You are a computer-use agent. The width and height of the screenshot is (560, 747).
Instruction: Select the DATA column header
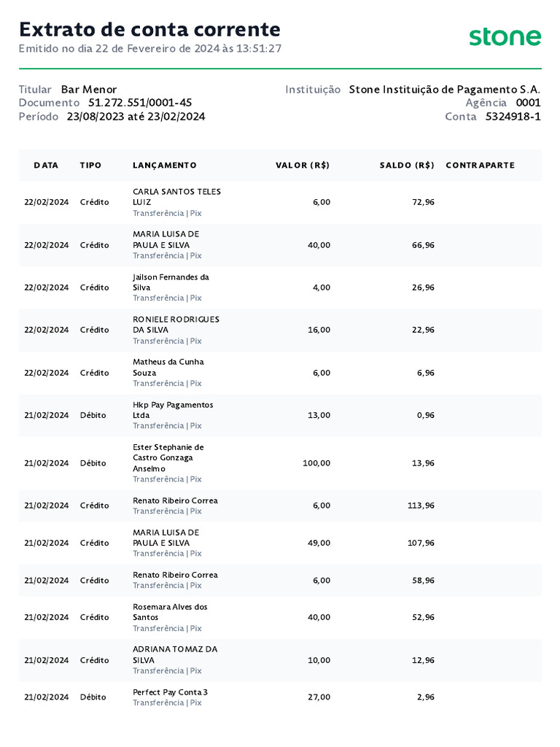click(x=46, y=166)
